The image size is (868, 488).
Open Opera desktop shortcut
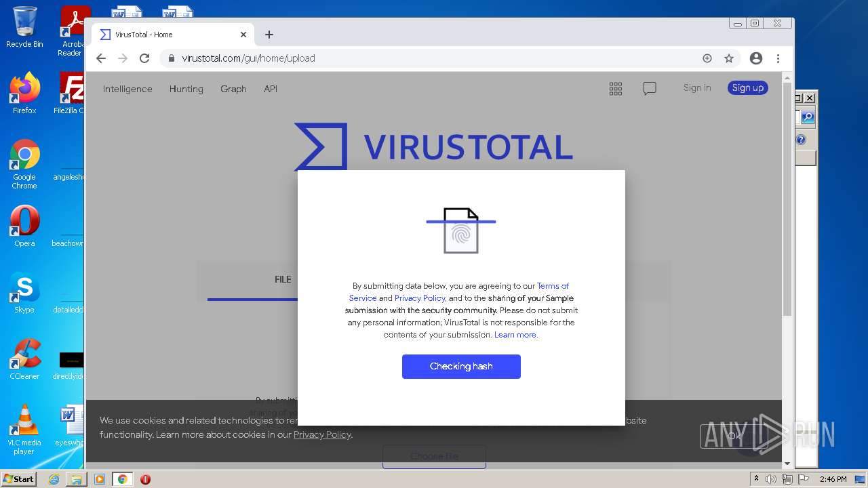click(24, 226)
